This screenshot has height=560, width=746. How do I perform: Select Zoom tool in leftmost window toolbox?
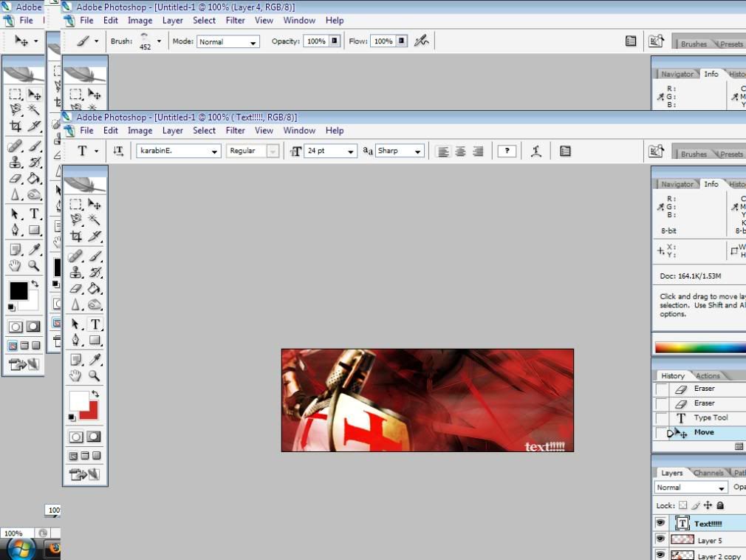[34, 265]
